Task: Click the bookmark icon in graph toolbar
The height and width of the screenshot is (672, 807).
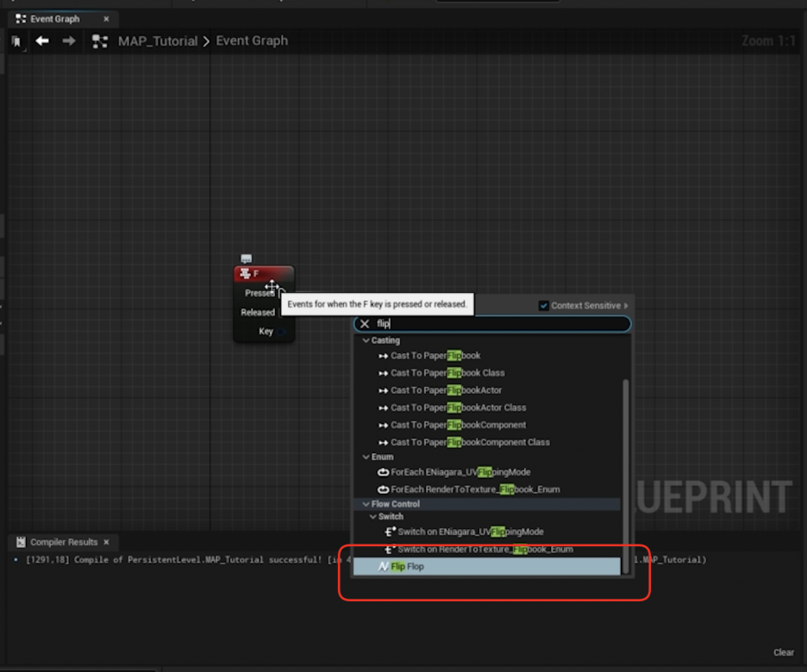Action: click(16, 41)
